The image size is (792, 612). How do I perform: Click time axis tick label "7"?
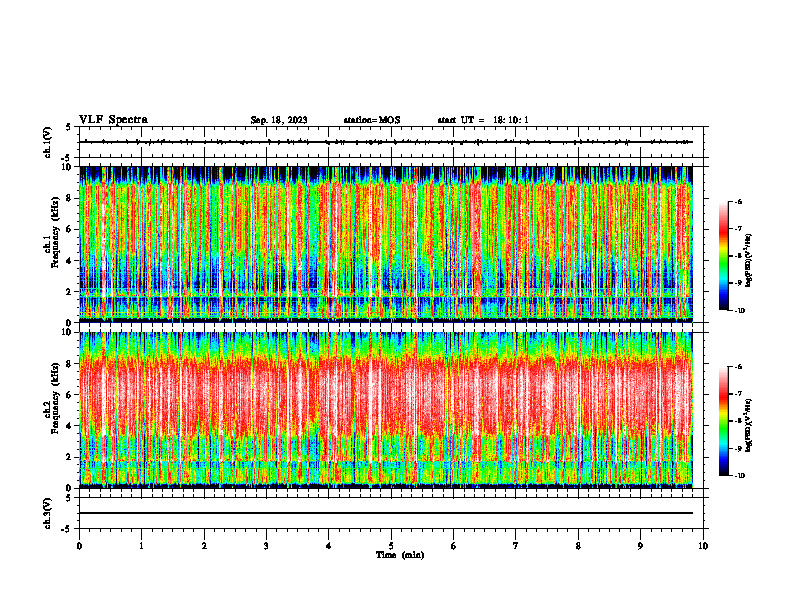516,546
